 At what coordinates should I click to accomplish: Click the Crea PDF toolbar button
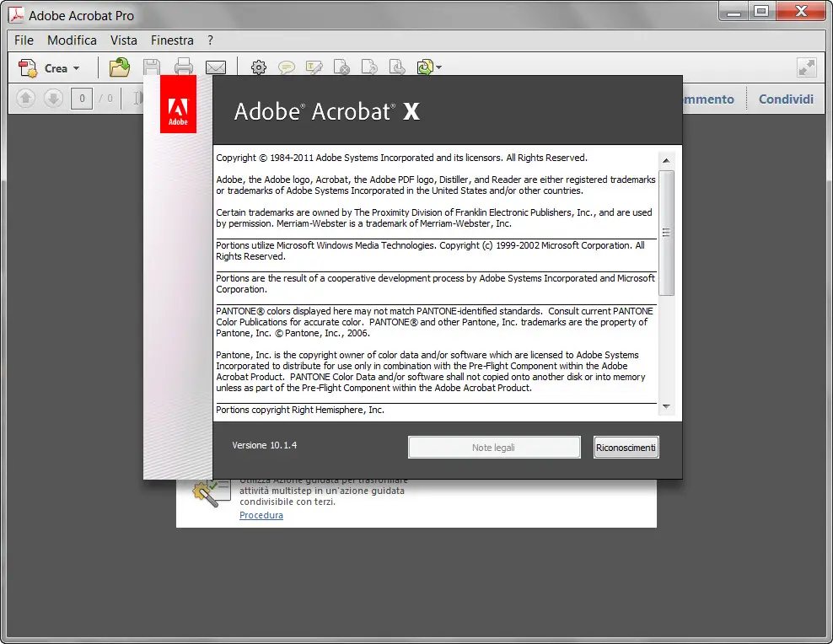click(x=49, y=68)
